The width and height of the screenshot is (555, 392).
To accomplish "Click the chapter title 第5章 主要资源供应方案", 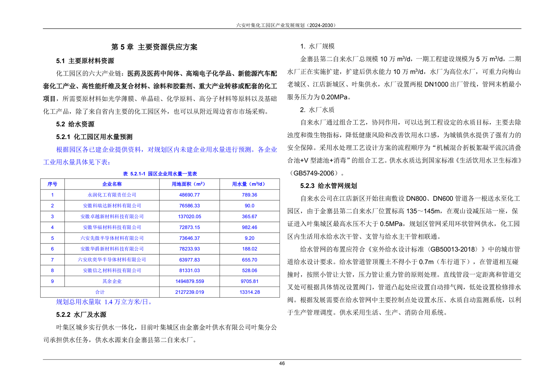I will pyautogui.click(x=154, y=47).
